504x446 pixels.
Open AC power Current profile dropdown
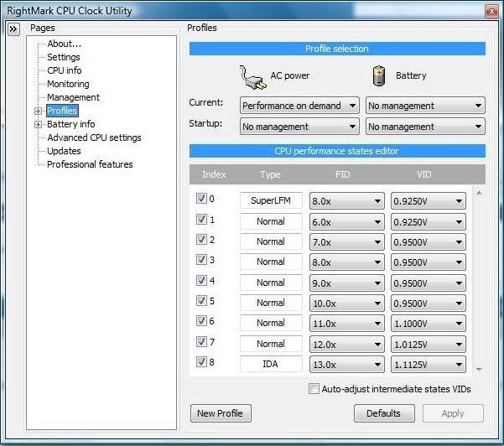[299, 106]
